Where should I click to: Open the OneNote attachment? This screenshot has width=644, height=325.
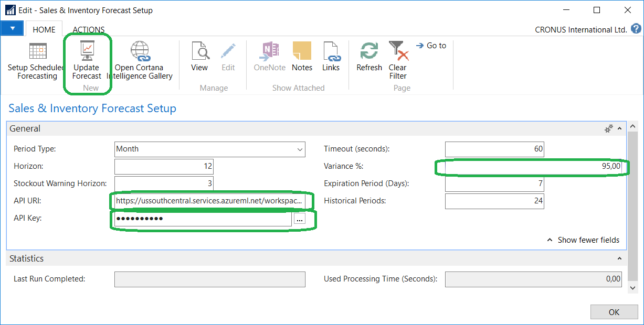point(269,52)
